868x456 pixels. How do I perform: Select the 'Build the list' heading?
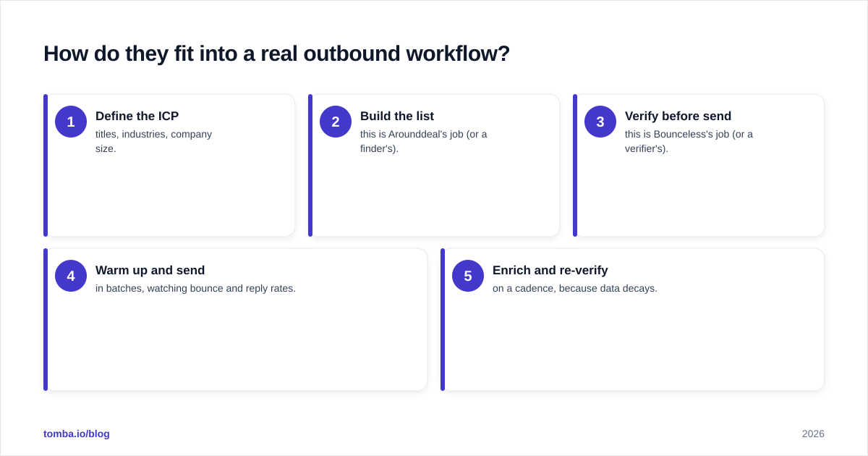(397, 116)
